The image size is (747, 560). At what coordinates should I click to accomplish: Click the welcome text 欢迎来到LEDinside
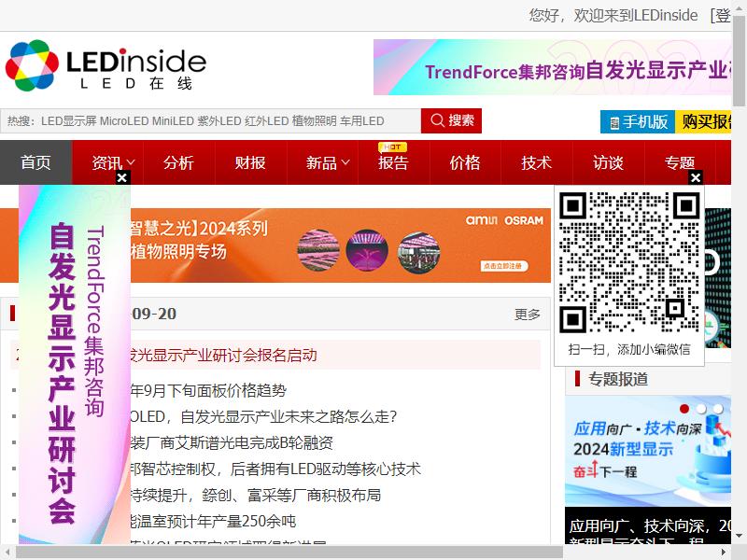(636, 15)
